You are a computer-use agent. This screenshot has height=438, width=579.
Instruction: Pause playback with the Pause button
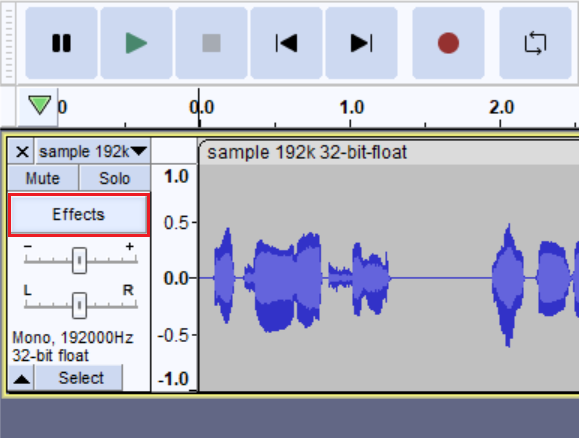(61, 43)
